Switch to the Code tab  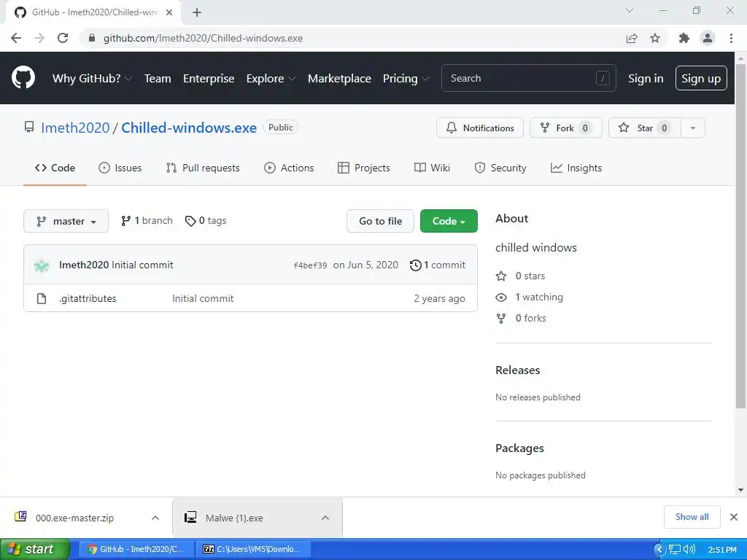pos(55,168)
